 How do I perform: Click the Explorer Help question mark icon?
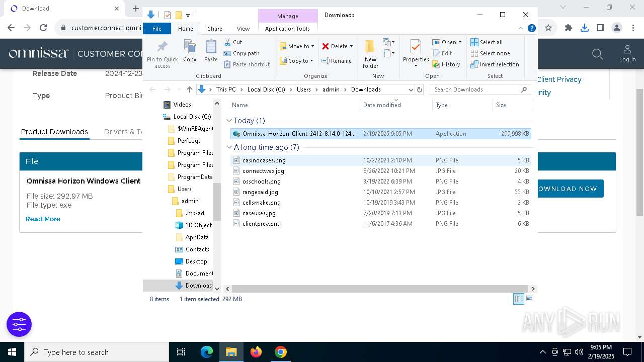coord(531,29)
